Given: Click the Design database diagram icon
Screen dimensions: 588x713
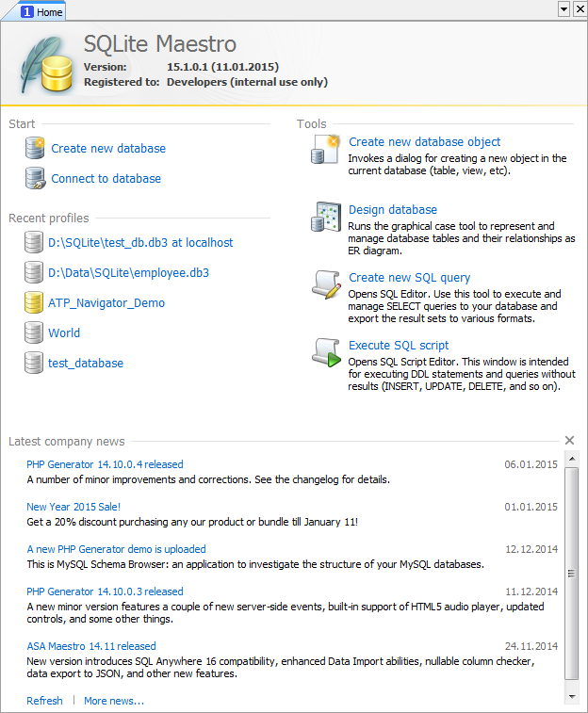Looking at the screenshot, I should coord(326,217).
